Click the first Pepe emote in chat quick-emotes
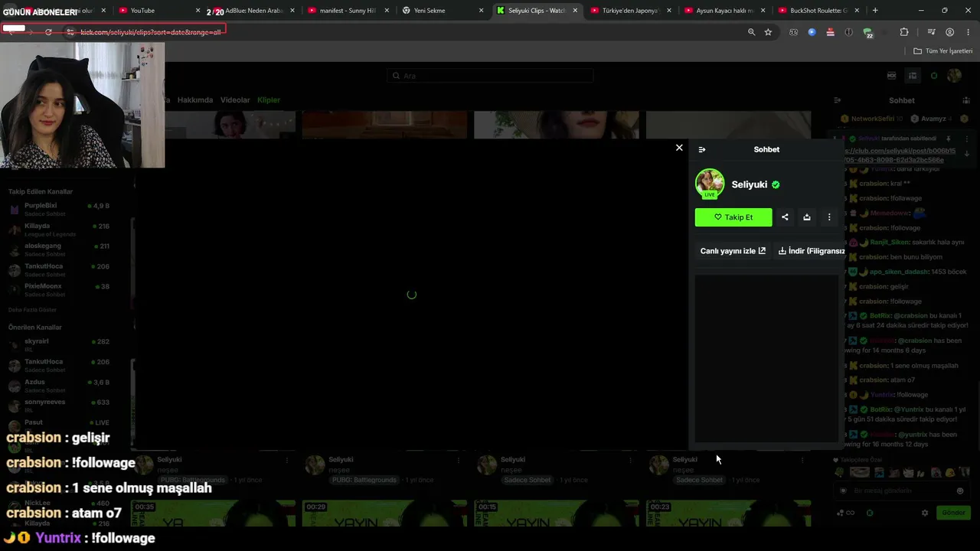980x551 pixels. (x=840, y=473)
